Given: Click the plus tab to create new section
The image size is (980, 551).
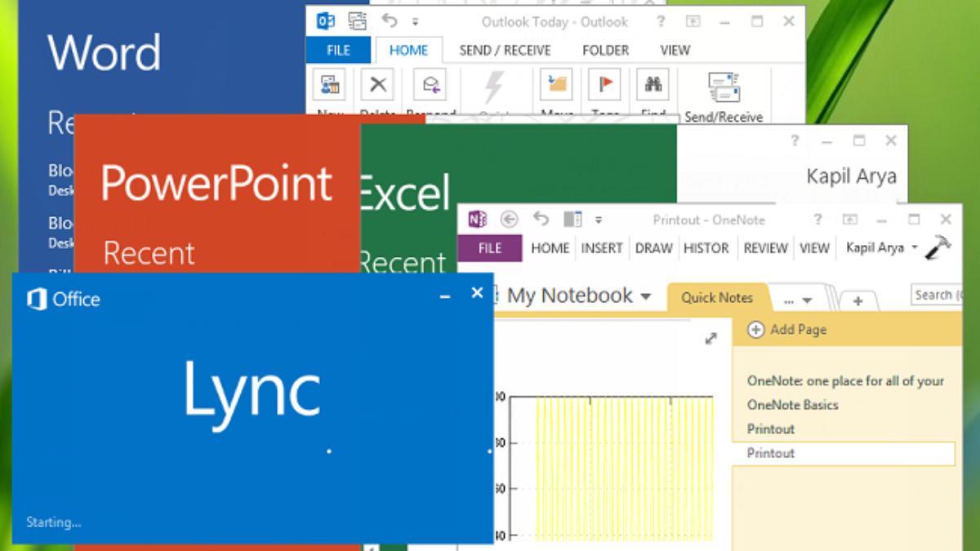Looking at the screenshot, I should point(857,301).
